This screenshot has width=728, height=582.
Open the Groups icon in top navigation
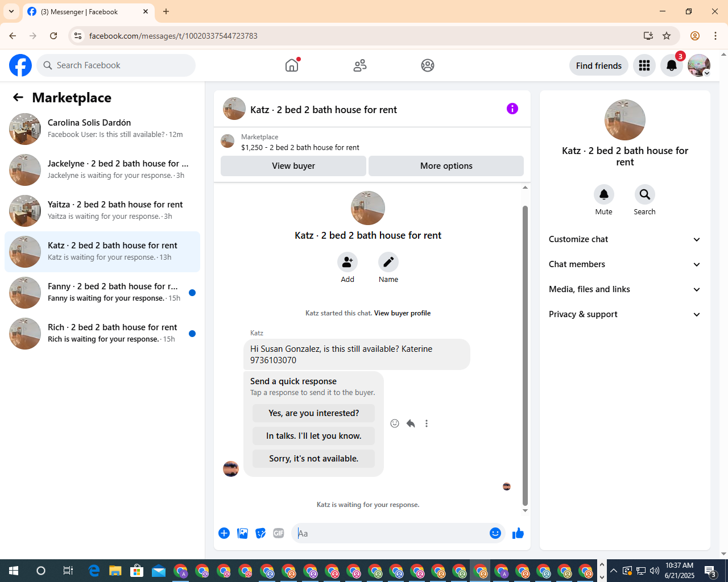pyautogui.click(x=428, y=65)
